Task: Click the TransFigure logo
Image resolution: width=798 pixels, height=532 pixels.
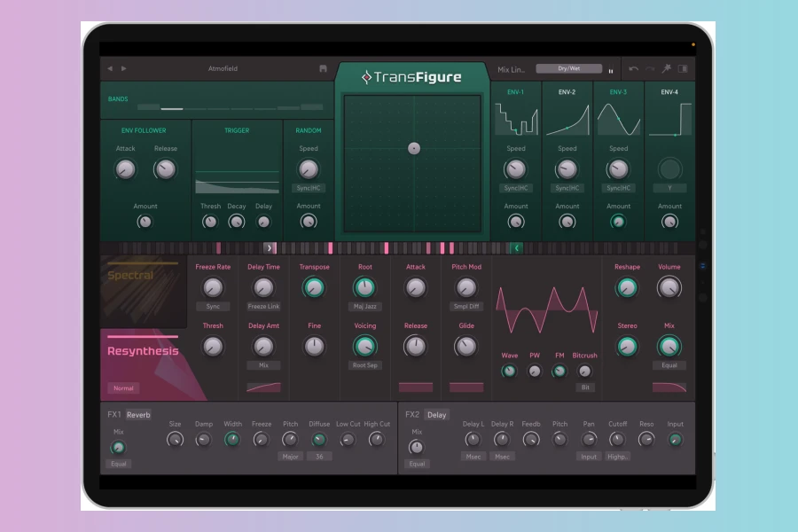Action: 411,77
